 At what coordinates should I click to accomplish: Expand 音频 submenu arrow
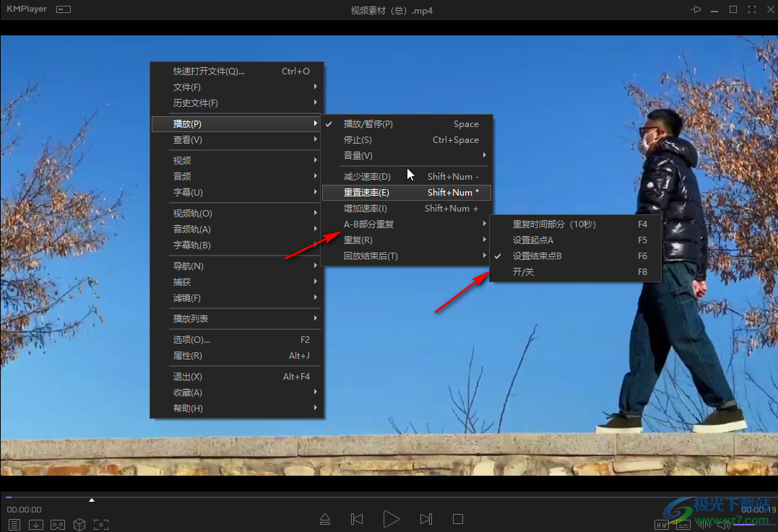tap(315, 176)
